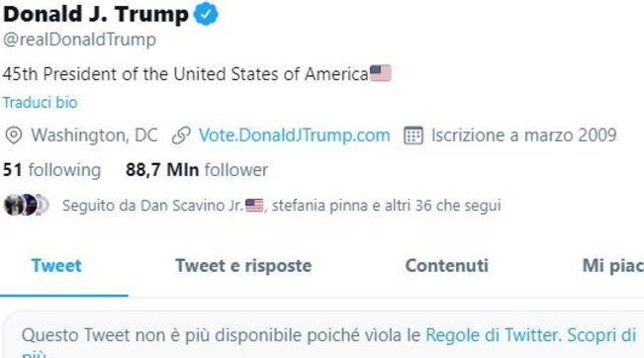
Task: Select the Tweet tab
Action: 56,266
